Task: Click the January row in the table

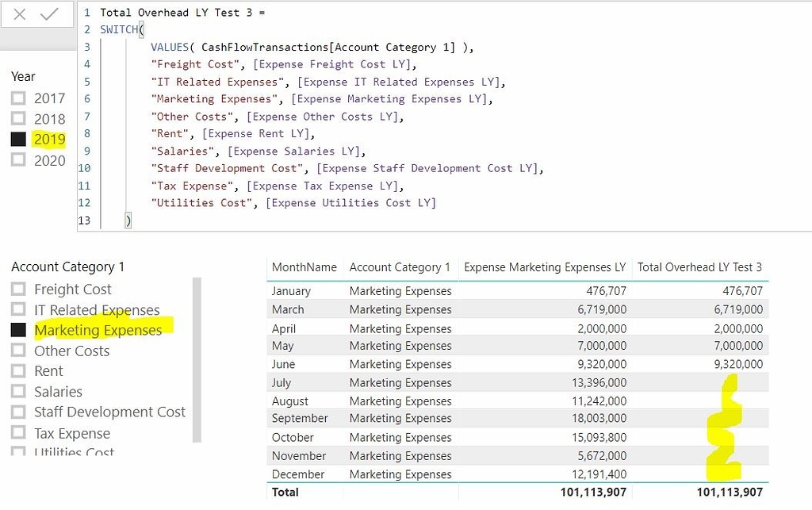Action: tap(396, 290)
